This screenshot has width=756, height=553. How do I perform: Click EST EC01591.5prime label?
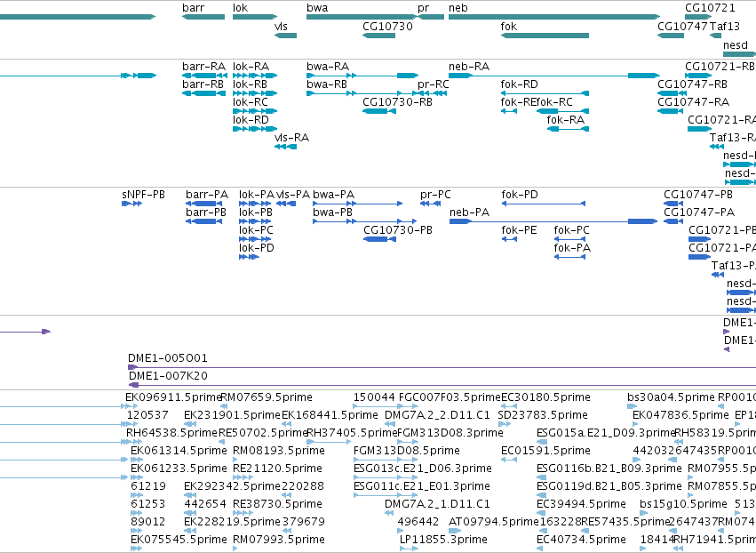pos(545,451)
